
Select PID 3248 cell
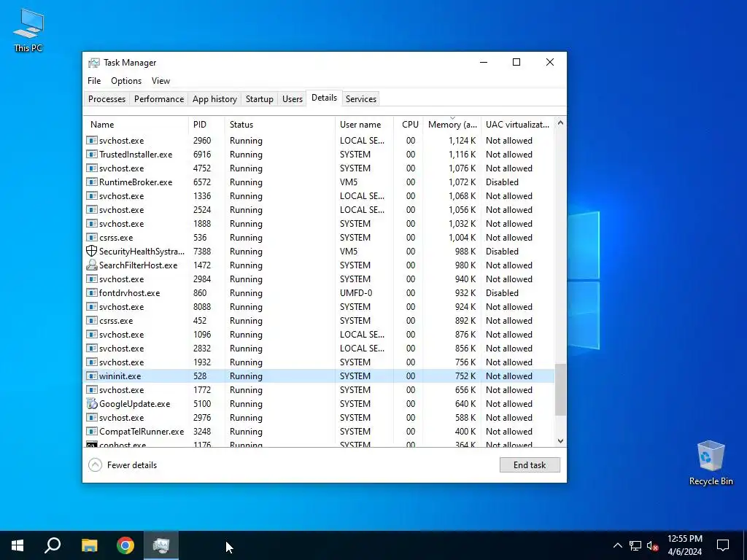coord(203,432)
